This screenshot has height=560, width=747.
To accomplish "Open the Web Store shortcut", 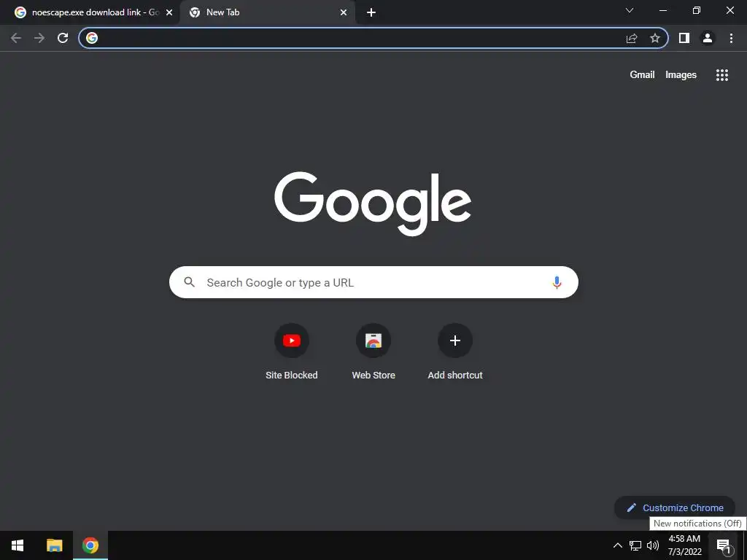I will coord(373,351).
